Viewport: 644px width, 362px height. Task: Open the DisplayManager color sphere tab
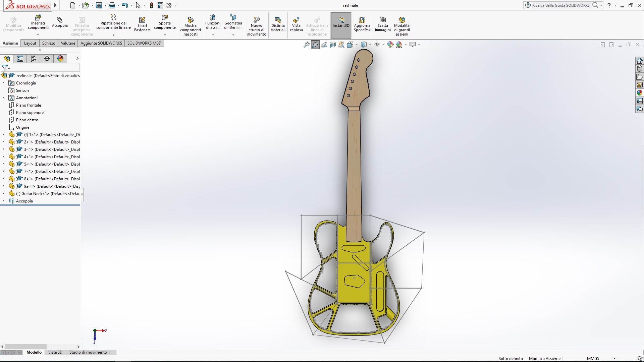click(60, 59)
